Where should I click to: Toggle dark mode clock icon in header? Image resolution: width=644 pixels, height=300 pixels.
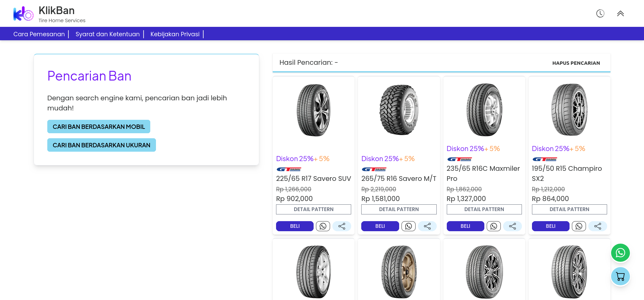(600, 13)
